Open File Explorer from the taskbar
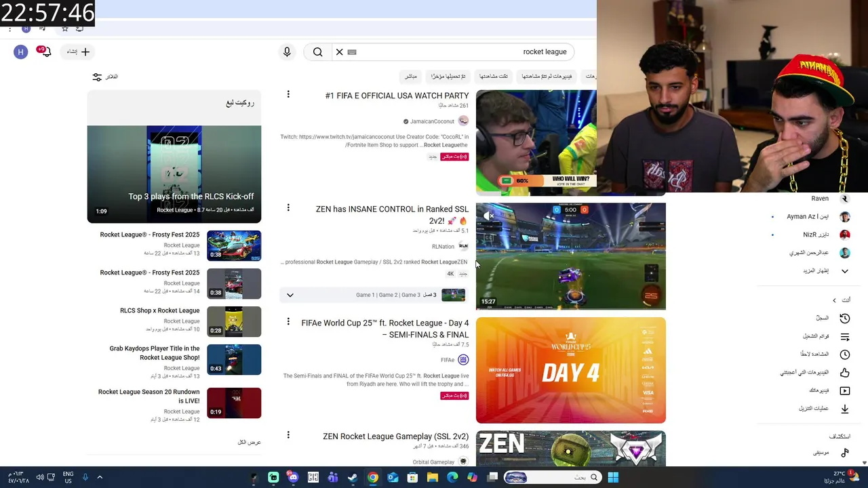 tap(432, 478)
